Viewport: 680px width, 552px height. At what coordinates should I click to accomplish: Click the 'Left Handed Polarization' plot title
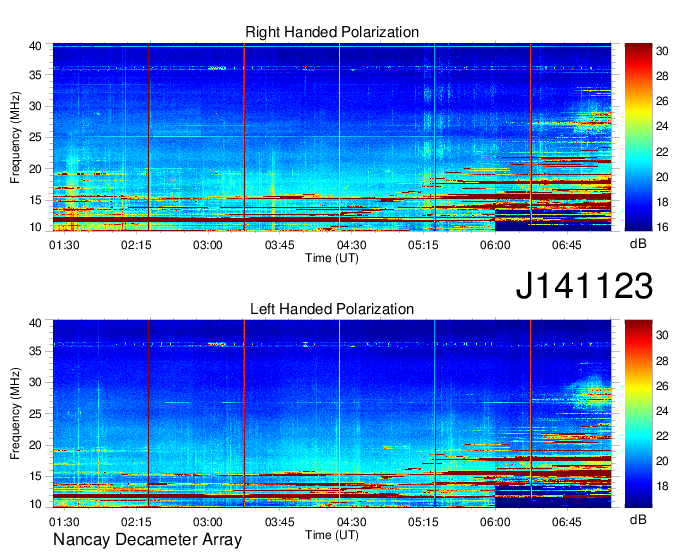click(x=332, y=309)
